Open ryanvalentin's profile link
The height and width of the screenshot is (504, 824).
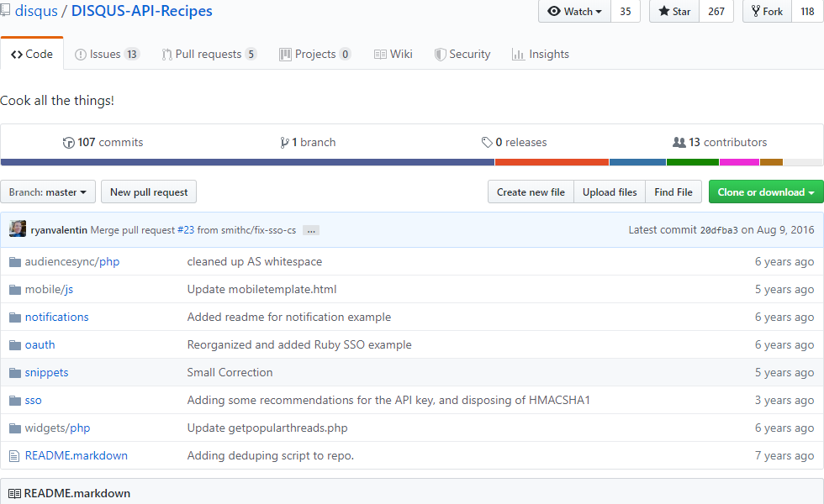click(59, 230)
